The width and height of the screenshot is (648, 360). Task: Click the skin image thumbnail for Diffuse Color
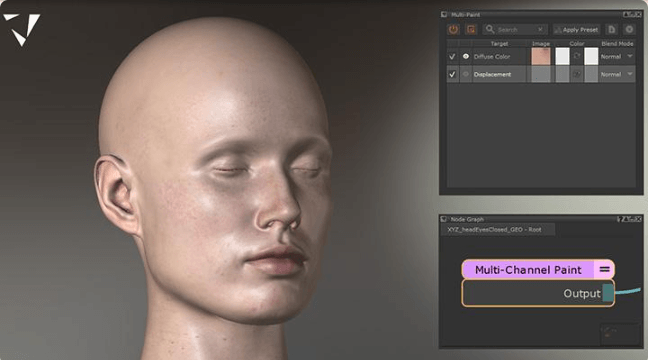coord(541,57)
